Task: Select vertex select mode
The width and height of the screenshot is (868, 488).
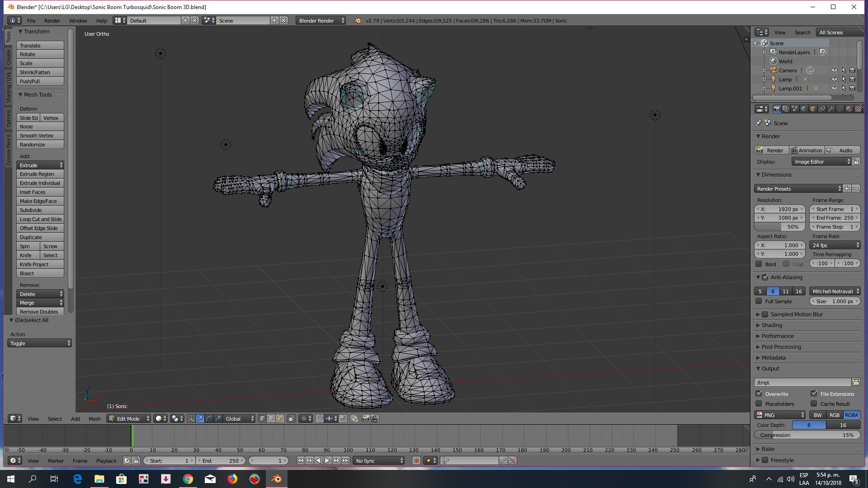Action: (262, 418)
